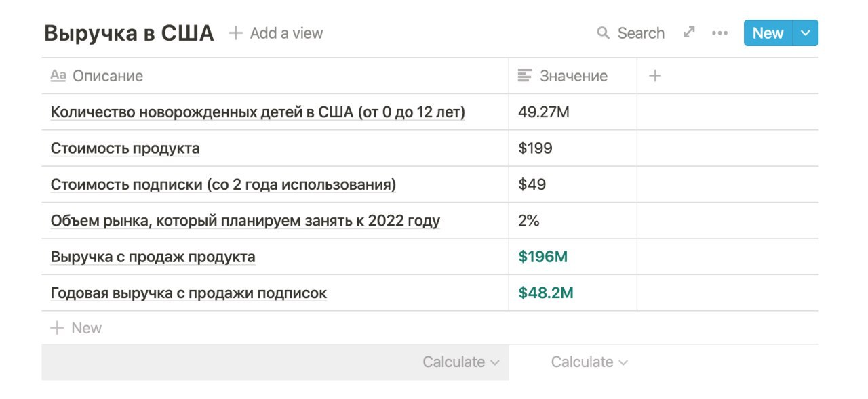The width and height of the screenshot is (868, 399).
Task: Click the 49.27M value cell
Action: click(x=573, y=112)
